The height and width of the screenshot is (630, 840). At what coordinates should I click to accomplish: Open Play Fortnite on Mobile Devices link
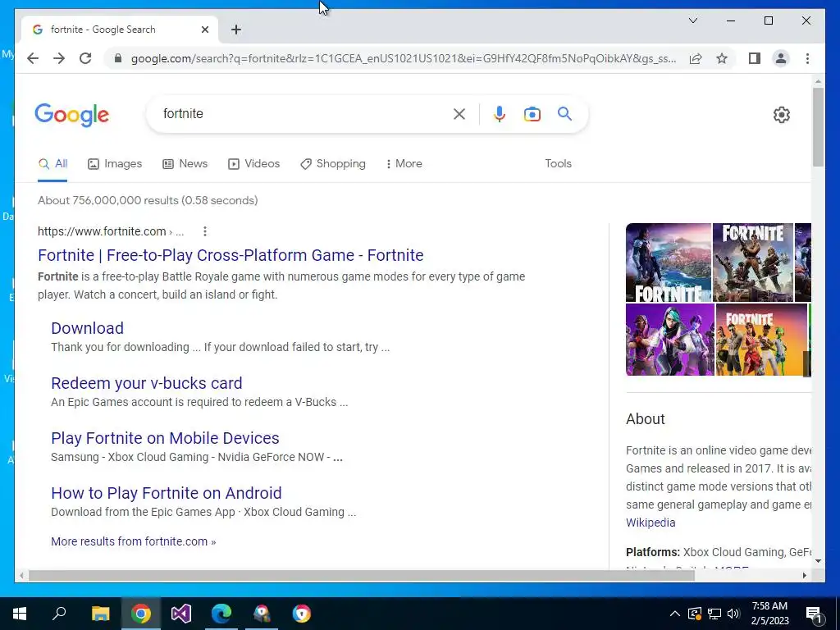click(165, 438)
